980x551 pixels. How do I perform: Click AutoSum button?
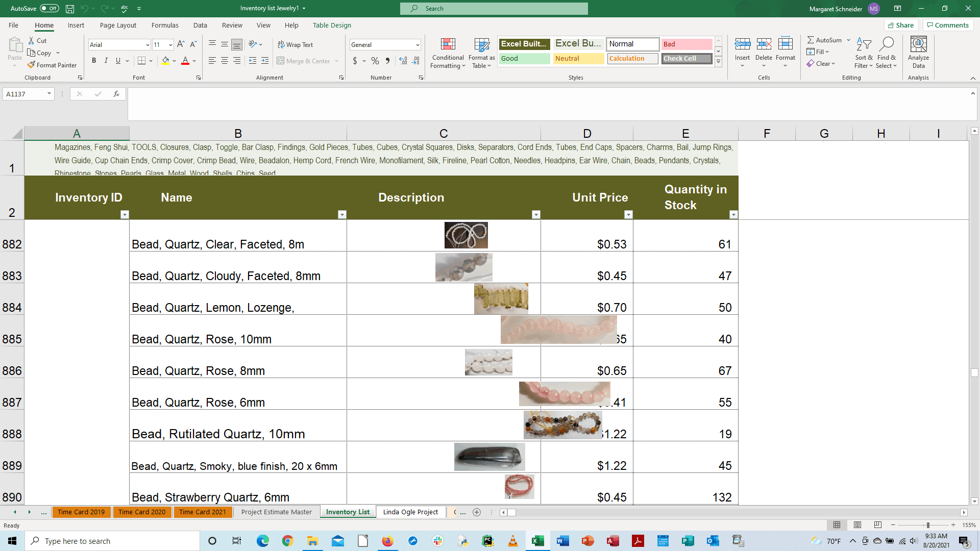pos(824,40)
